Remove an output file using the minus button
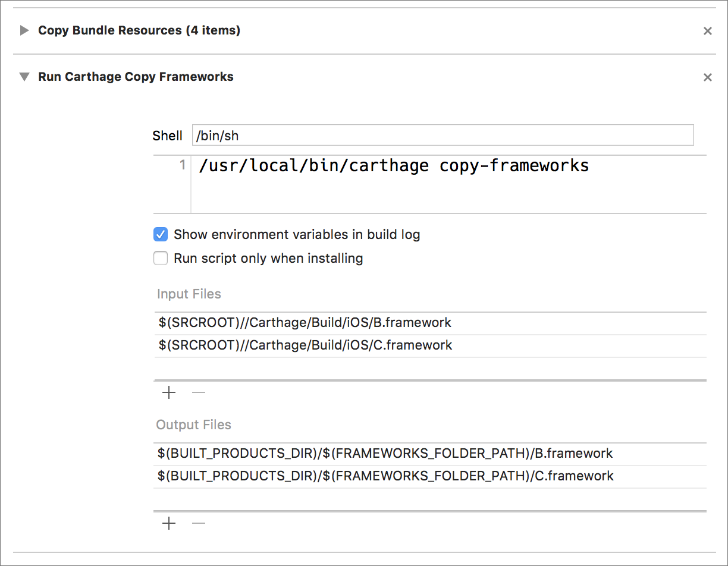 coord(198,523)
